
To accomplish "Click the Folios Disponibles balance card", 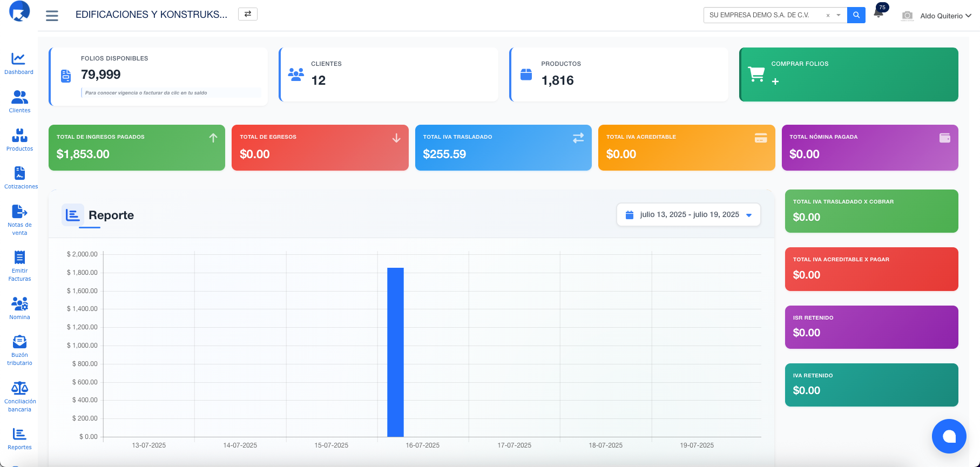I will pos(158,76).
